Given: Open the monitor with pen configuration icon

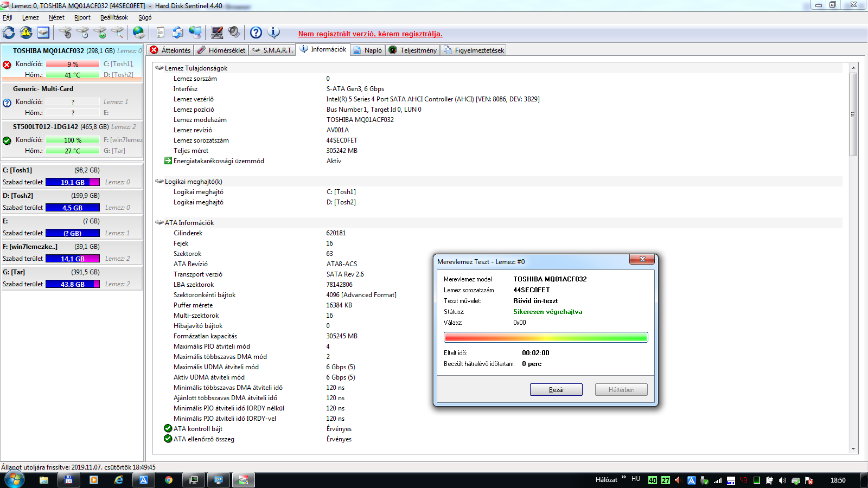Looking at the screenshot, I should point(217,33).
